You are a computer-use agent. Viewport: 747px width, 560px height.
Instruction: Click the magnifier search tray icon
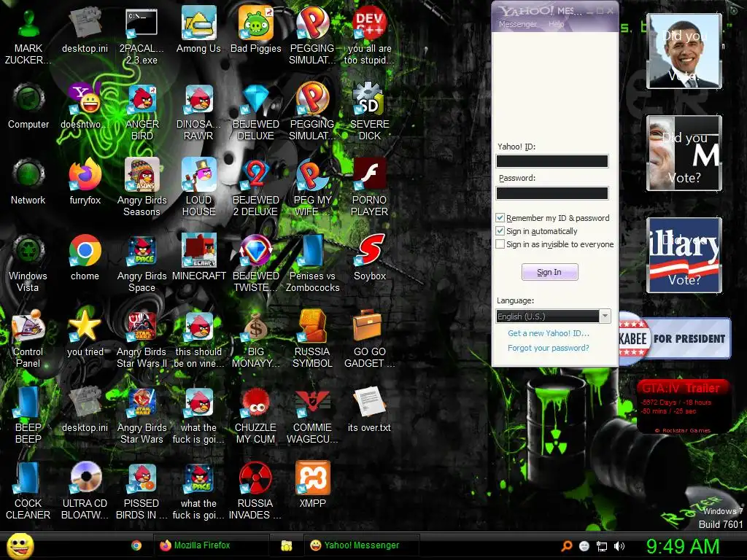point(567,546)
